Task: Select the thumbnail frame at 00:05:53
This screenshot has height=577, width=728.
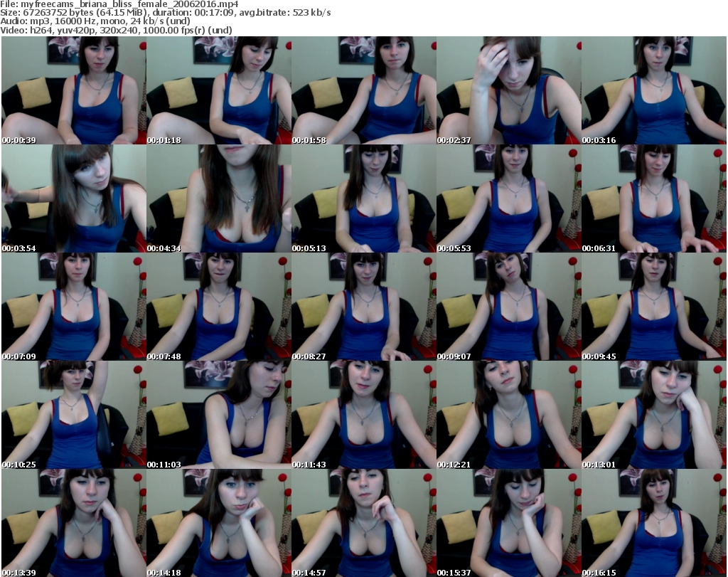Action: tap(509, 198)
